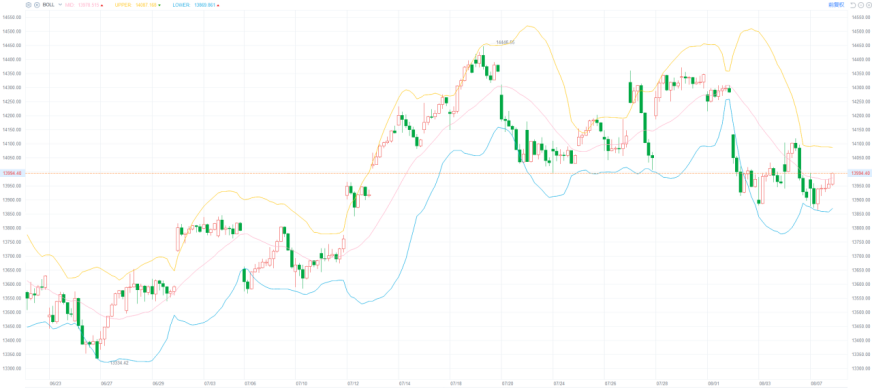Click the 07/12 date on time axis
This screenshot has height=388, width=872.
coord(353,384)
